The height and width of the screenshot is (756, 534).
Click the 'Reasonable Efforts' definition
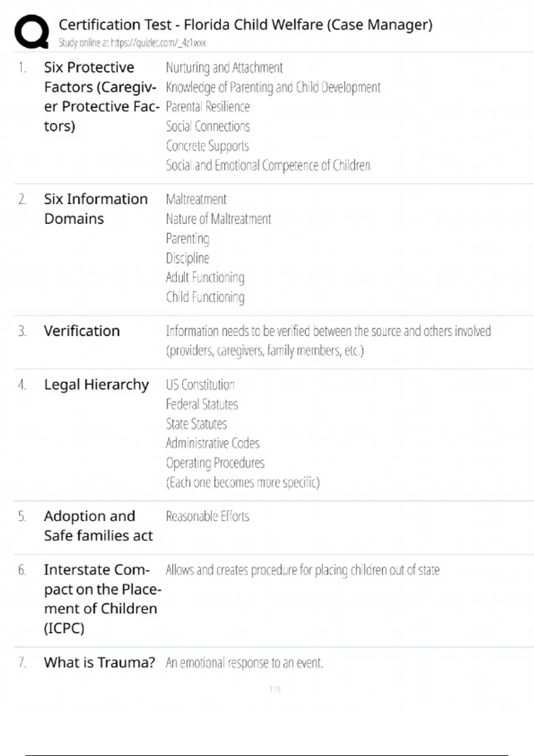click(x=207, y=516)
